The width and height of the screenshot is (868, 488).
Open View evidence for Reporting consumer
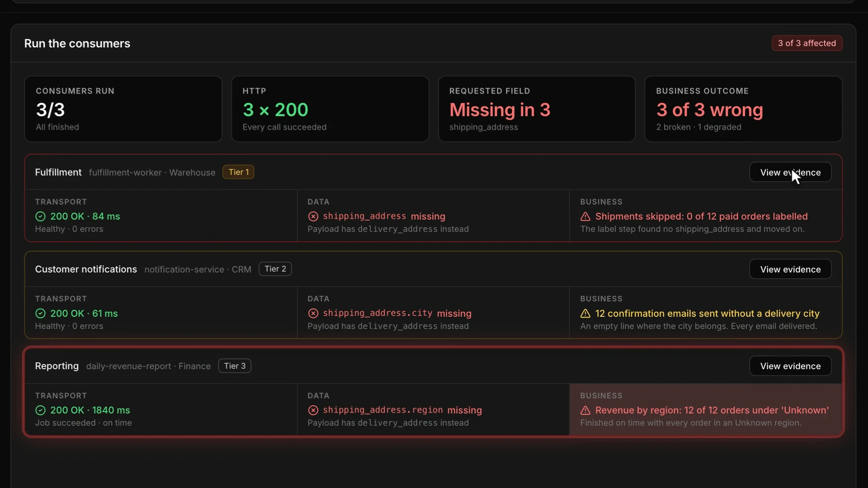[x=790, y=366]
